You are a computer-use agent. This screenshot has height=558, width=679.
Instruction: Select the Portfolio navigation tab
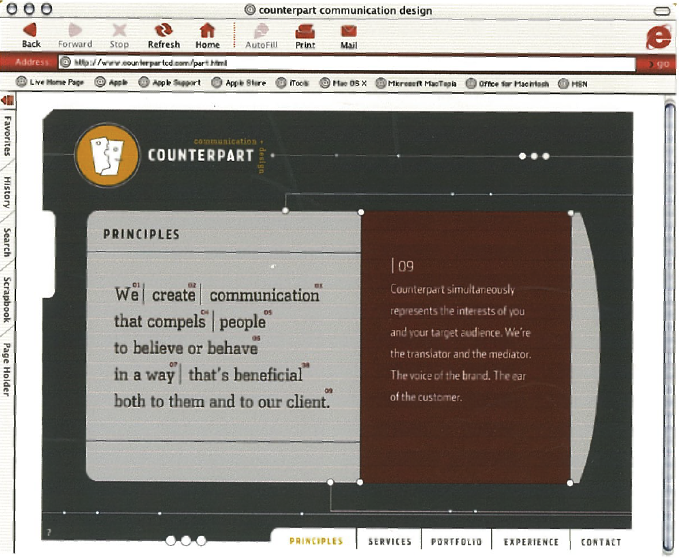click(x=456, y=542)
